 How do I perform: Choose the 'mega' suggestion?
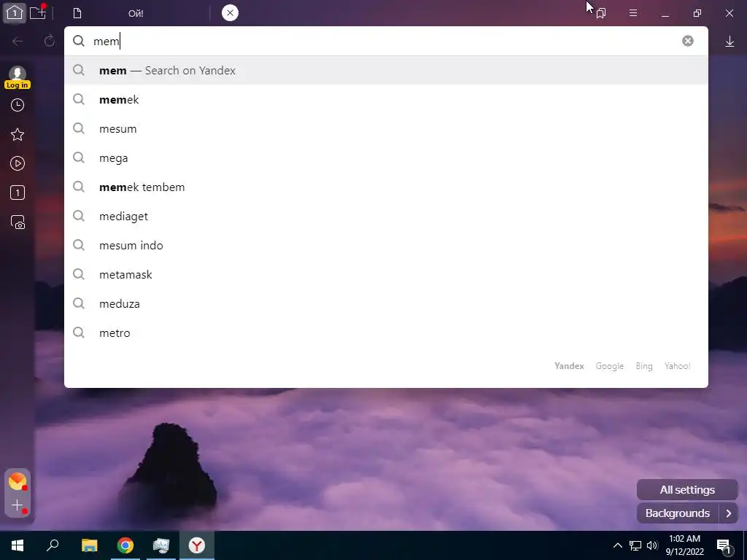[386, 158]
